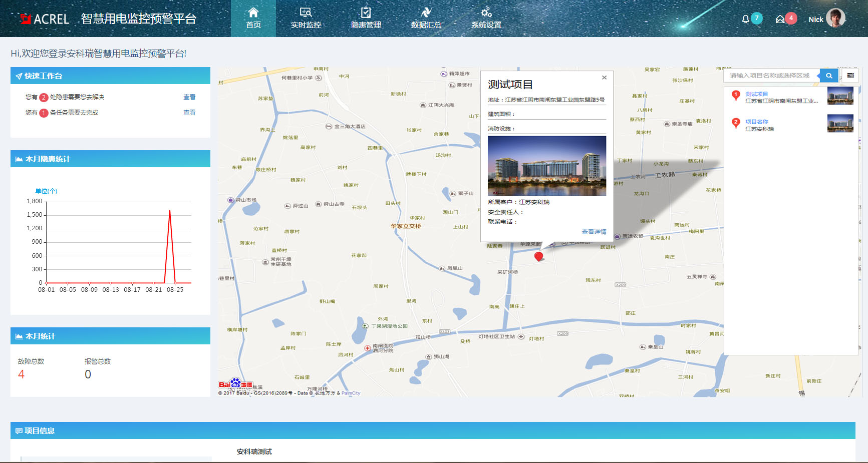Click the ACREL logo
This screenshot has width=868, height=463.
pyautogui.click(x=44, y=19)
